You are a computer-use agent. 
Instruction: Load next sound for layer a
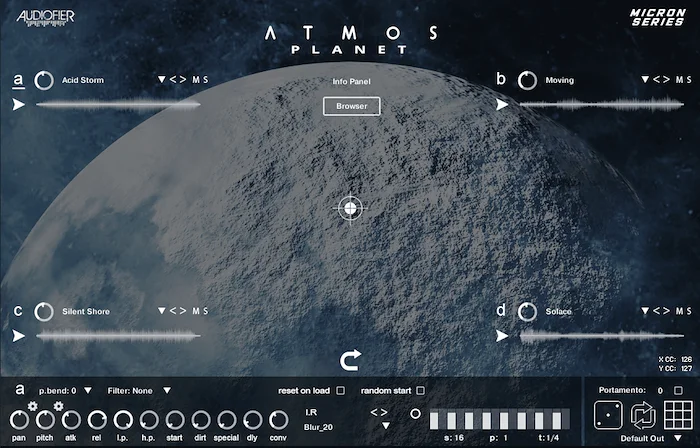point(183,79)
